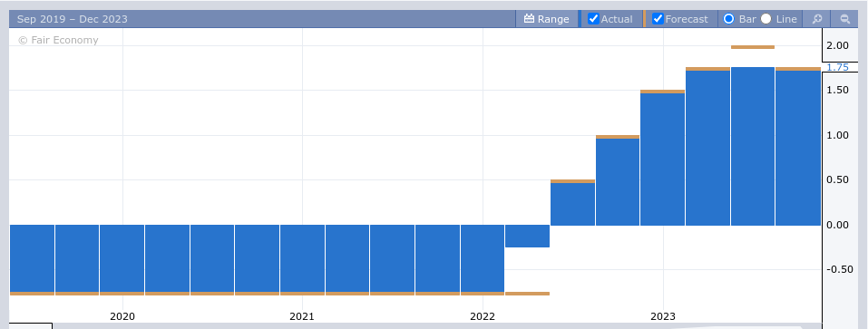Image resolution: width=868 pixels, height=329 pixels.
Task: Uncheck the Actual data checkbox
Action: point(593,19)
